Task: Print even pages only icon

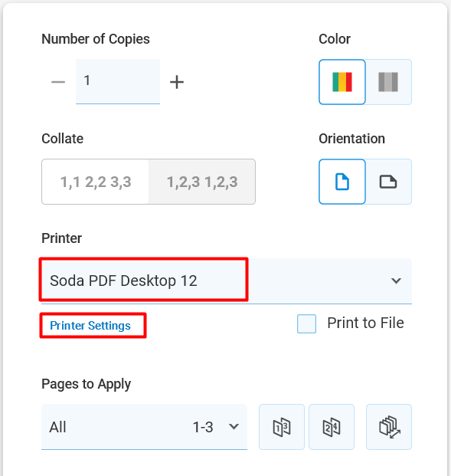Action: 332,427
